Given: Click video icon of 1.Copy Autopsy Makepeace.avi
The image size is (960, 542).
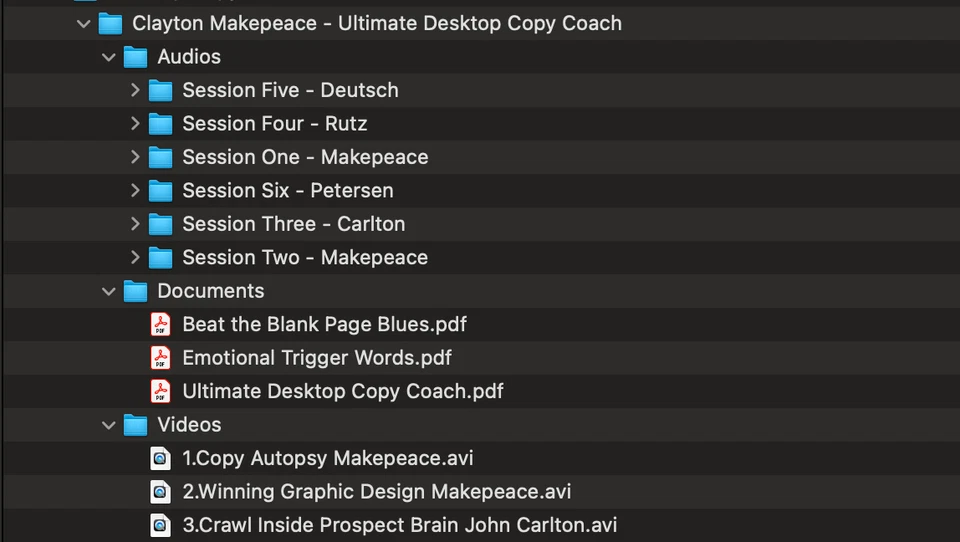Looking at the screenshot, I should click(160, 458).
